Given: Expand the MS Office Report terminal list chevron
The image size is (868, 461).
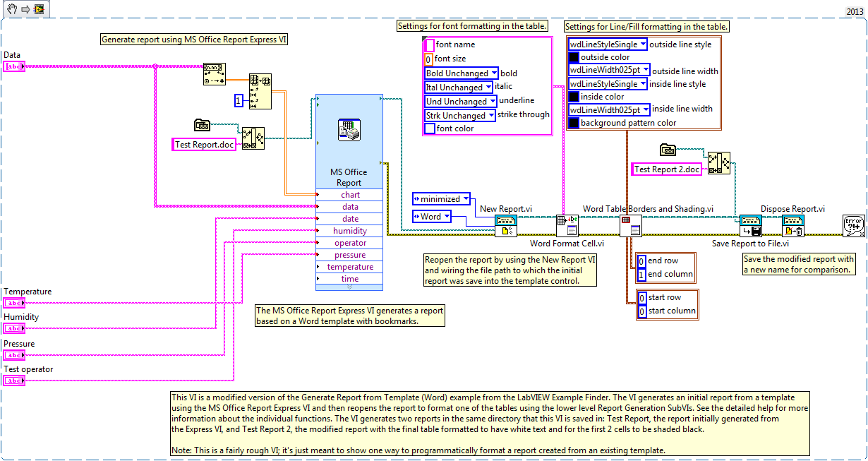Looking at the screenshot, I should pyautogui.click(x=349, y=287).
